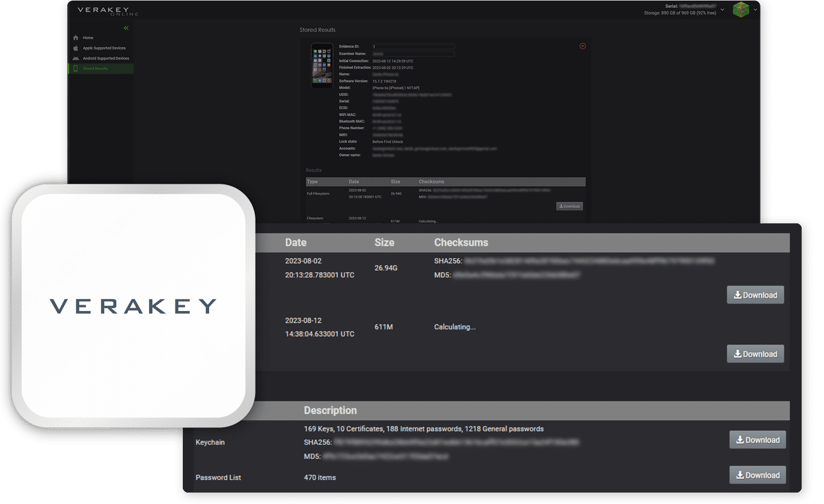This screenshot has height=504, width=824.
Task: Click the '2023-08-12' date in the enlarged panel
Action: 303,321
